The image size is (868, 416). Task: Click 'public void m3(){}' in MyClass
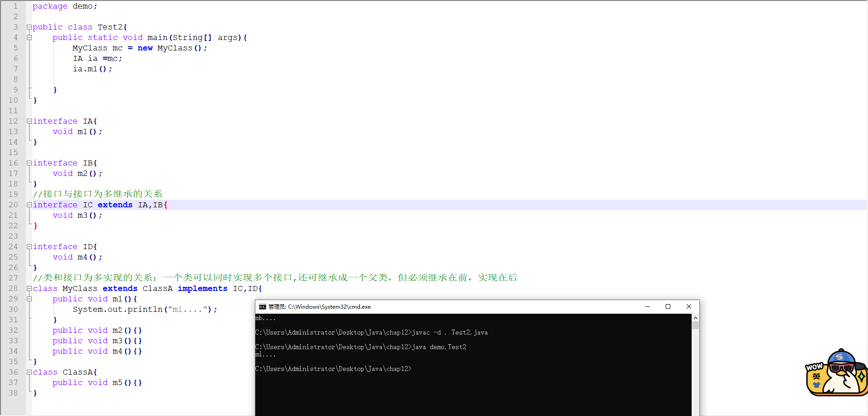coord(97,341)
